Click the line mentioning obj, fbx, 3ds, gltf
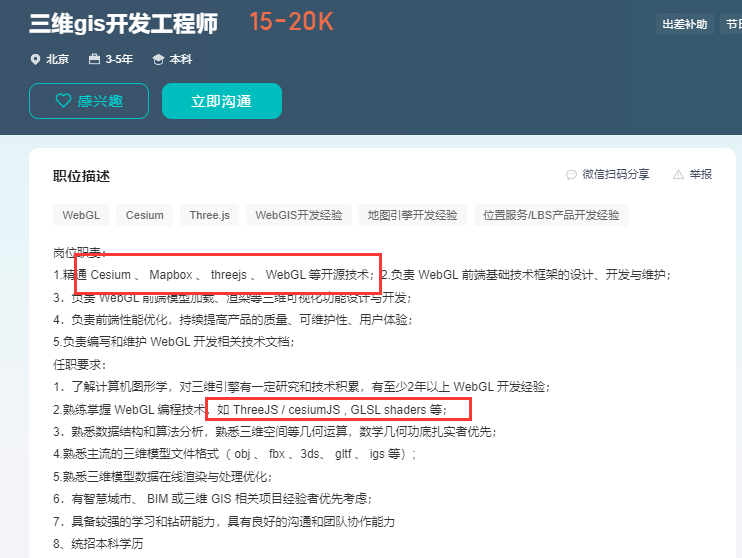This screenshot has width=742, height=558. click(235, 454)
